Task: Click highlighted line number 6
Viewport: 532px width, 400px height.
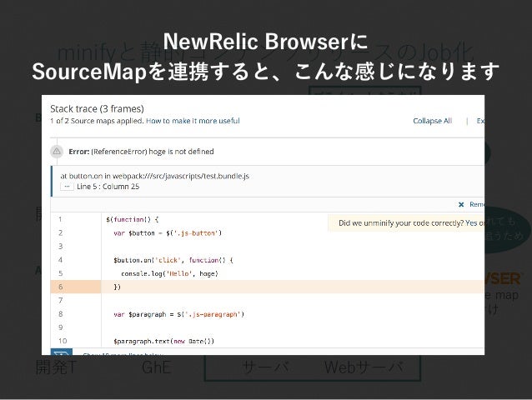Action: pyautogui.click(x=60, y=287)
